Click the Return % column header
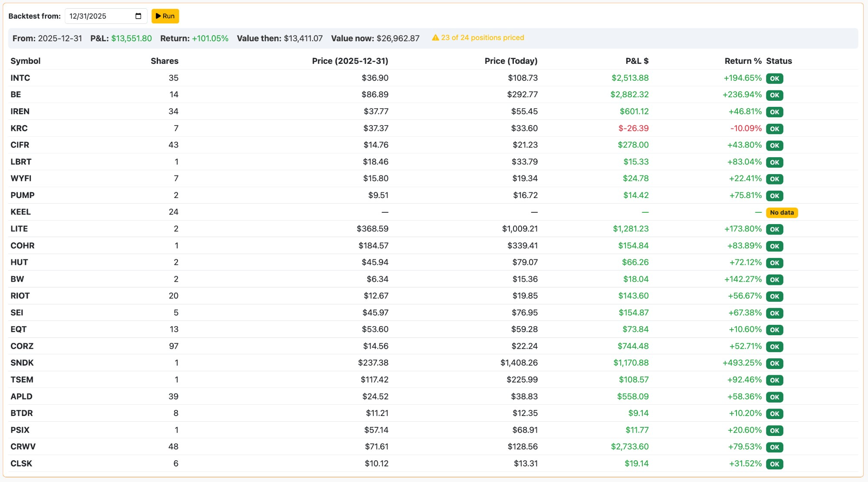 coord(743,61)
